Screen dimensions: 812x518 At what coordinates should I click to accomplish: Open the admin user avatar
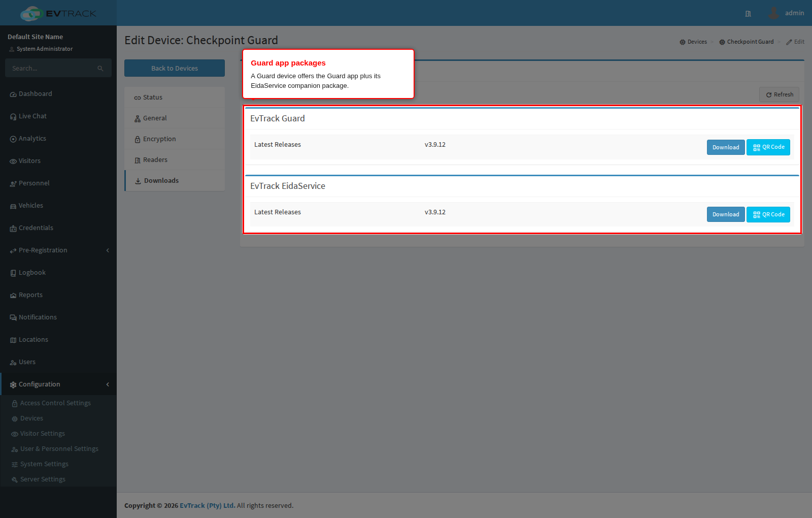click(773, 13)
